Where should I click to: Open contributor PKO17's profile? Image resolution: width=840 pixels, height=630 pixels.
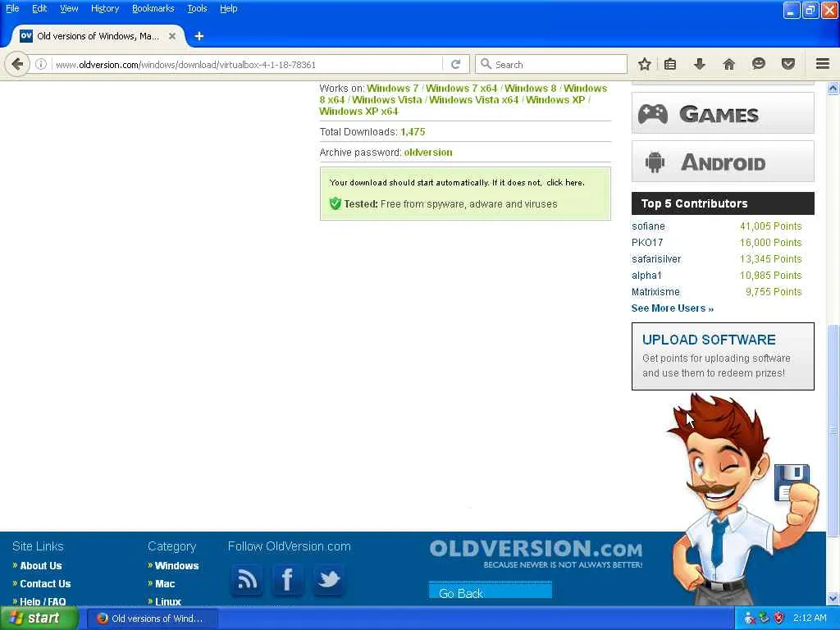pos(647,243)
